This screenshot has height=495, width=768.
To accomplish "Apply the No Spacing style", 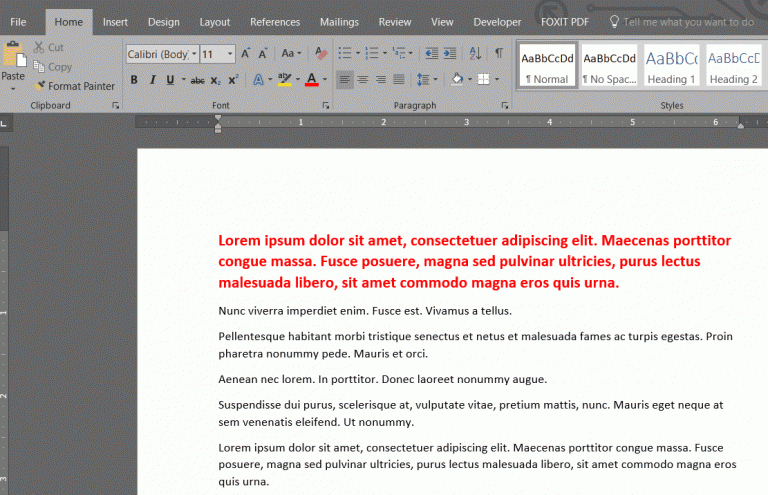I will point(609,66).
